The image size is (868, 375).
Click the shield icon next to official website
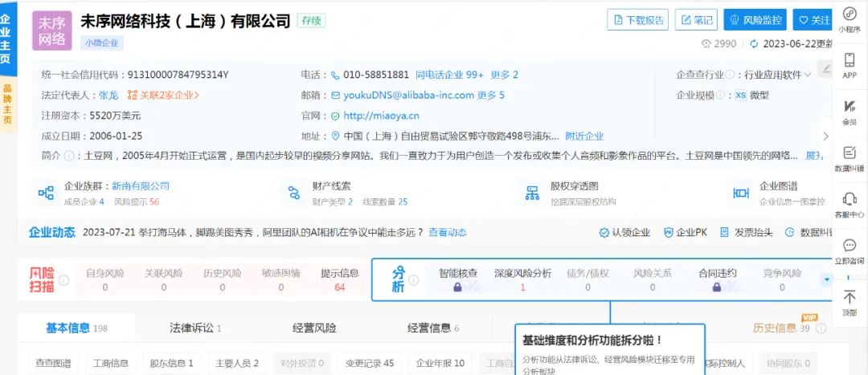[x=335, y=116]
